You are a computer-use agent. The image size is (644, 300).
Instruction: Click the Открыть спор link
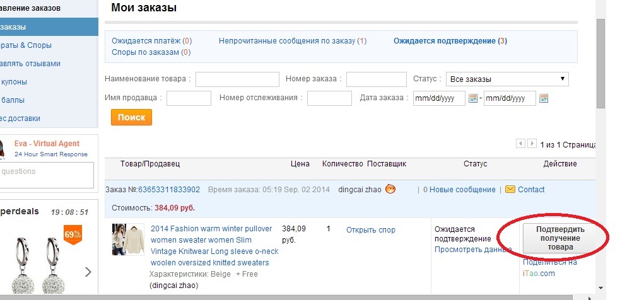click(371, 230)
